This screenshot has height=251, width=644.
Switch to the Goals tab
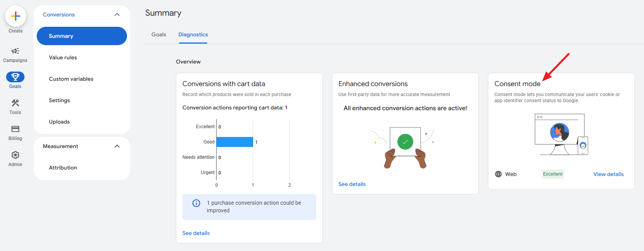click(159, 34)
